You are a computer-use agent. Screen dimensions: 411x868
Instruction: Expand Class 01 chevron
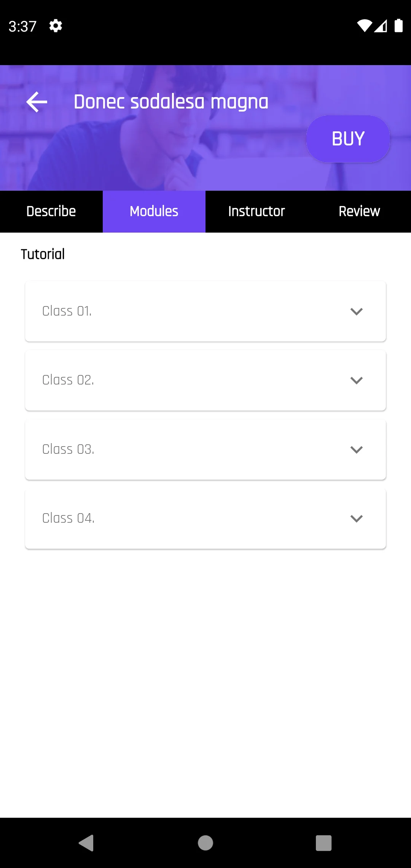pyautogui.click(x=356, y=311)
